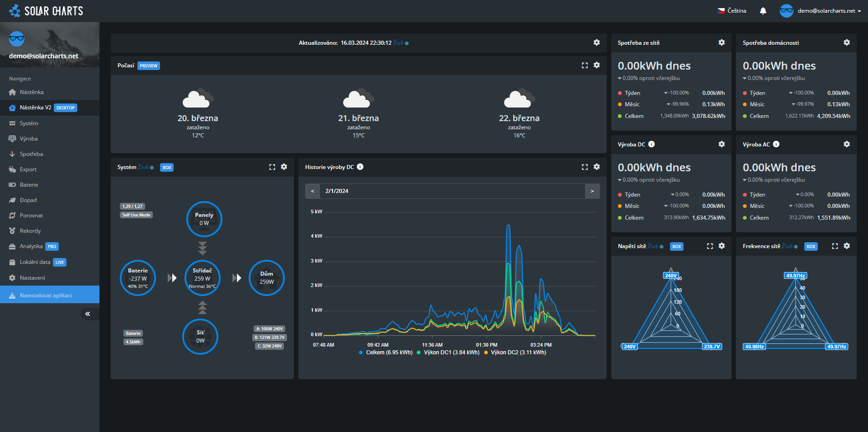Open Výroba DC settings gear
This screenshot has width=868, height=432.
tap(722, 144)
